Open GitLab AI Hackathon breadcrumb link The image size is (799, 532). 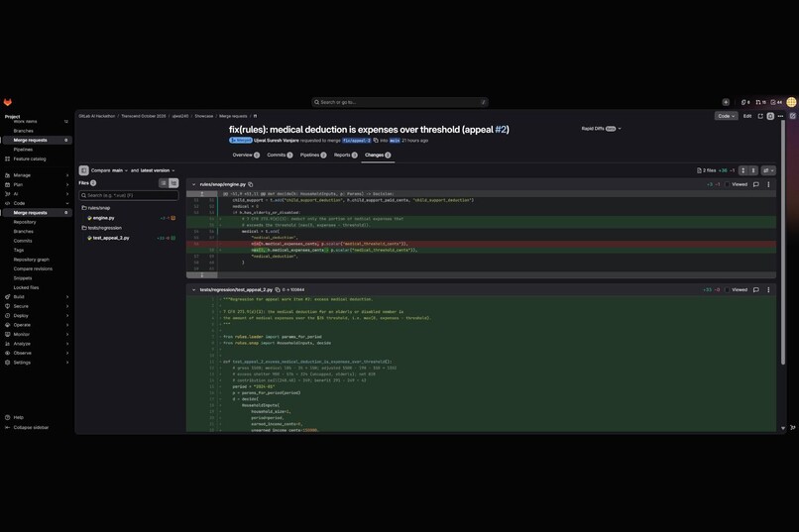(97, 116)
